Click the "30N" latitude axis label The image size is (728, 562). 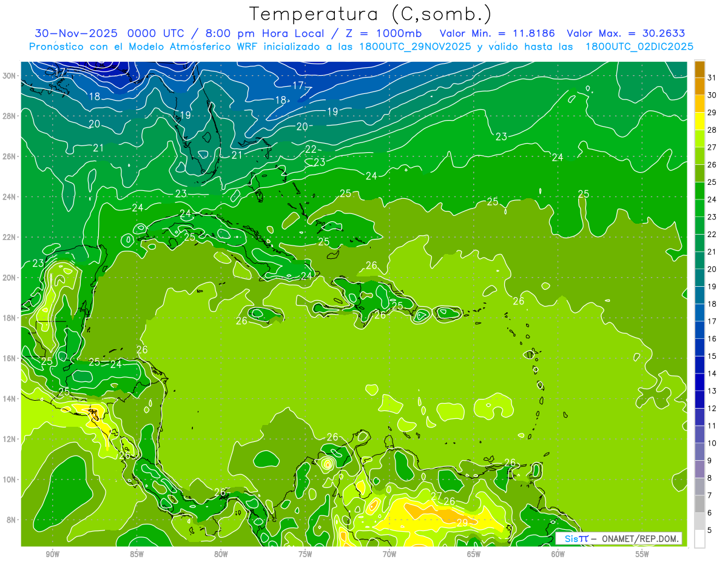pos(9,76)
